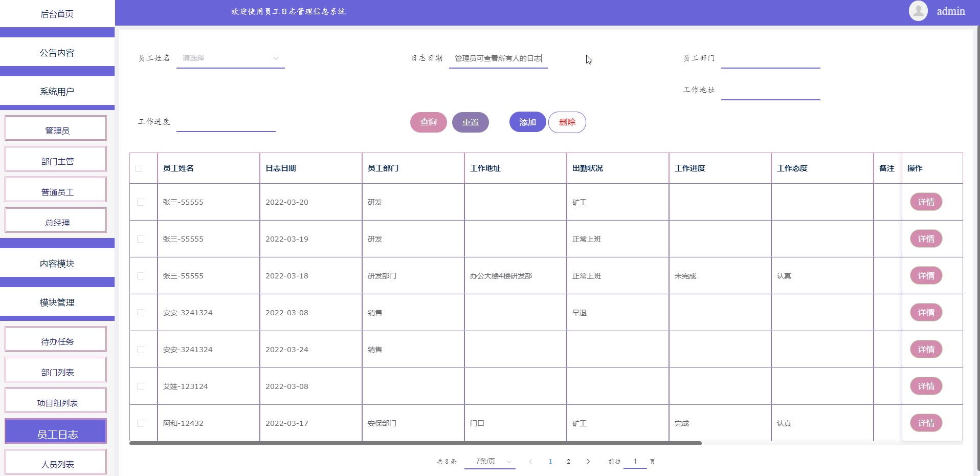Check the row for 张三-55555 dated 2022-03-18
This screenshot has height=476, width=980.
point(141,276)
